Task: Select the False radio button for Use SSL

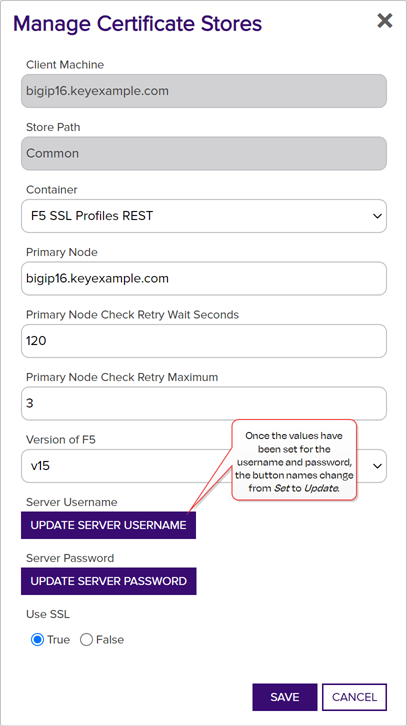Action: [86, 640]
